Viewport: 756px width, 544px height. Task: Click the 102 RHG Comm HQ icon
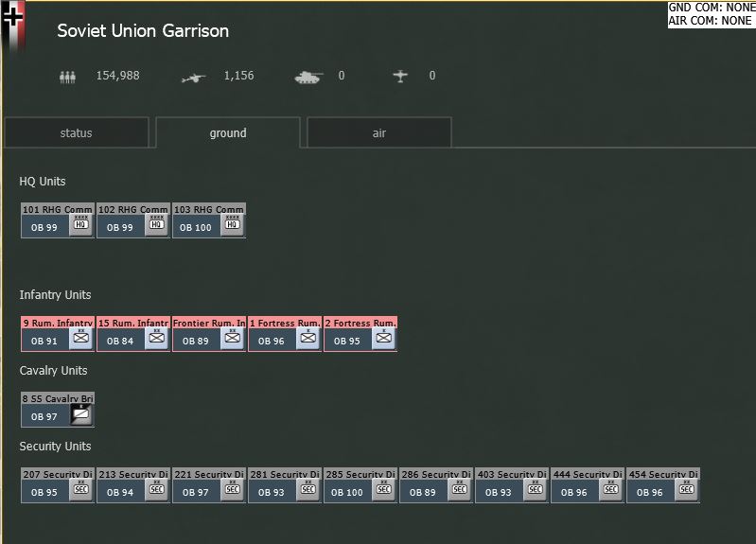pyautogui.click(x=157, y=225)
